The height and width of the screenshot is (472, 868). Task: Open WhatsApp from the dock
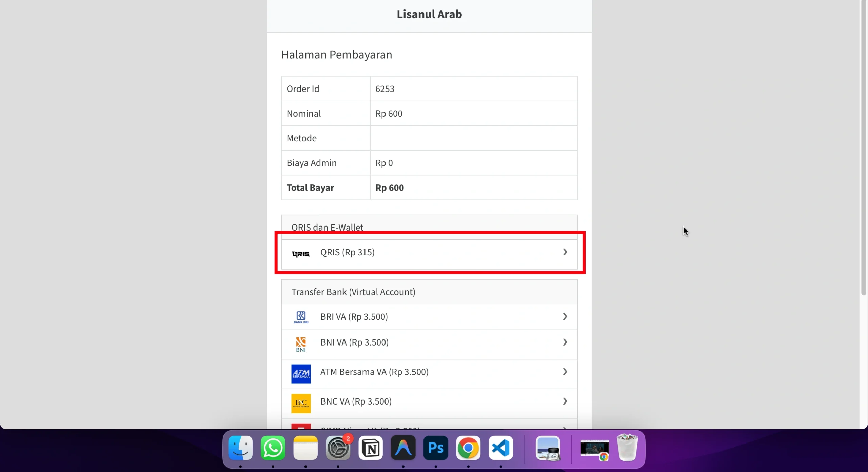(x=273, y=448)
